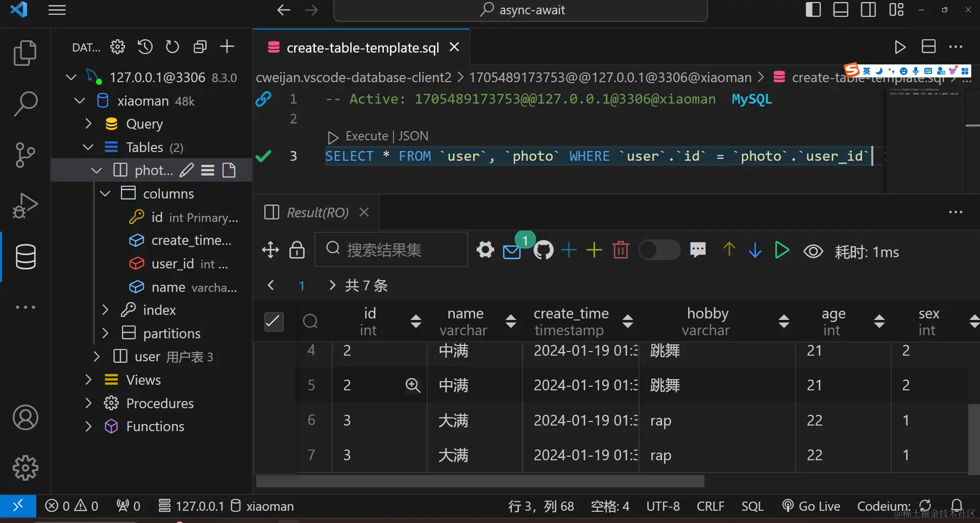This screenshot has width=980, height=523.
Task: Click the Execute code lens link
Action: click(x=366, y=136)
